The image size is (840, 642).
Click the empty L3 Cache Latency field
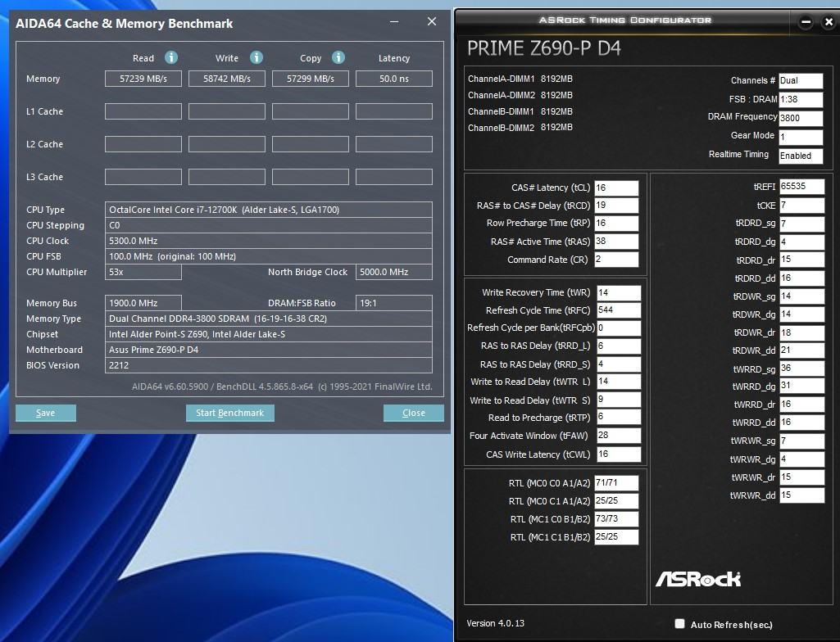point(393,177)
